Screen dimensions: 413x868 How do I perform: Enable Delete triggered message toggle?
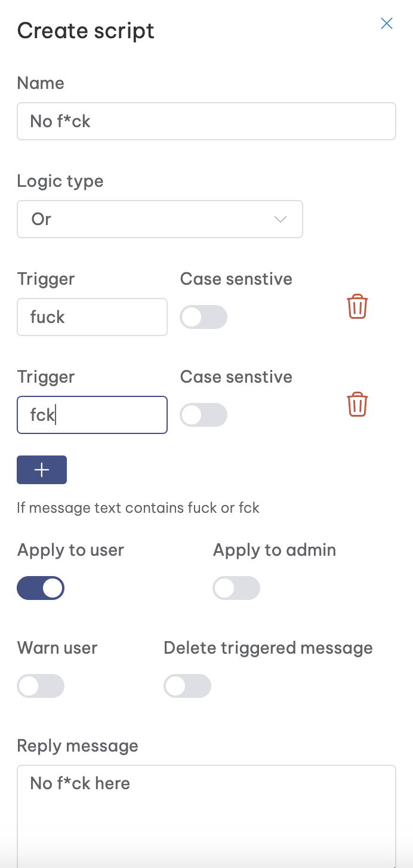click(x=187, y=687)
